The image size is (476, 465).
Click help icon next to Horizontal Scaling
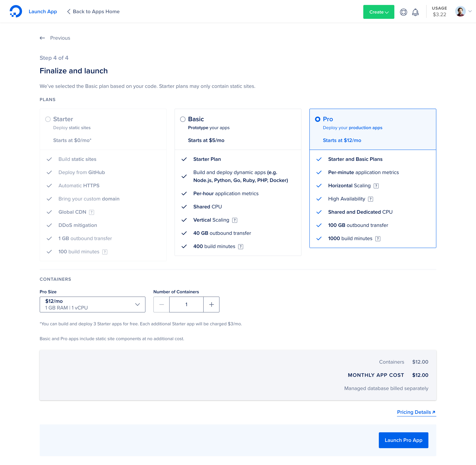click(376, 186)
